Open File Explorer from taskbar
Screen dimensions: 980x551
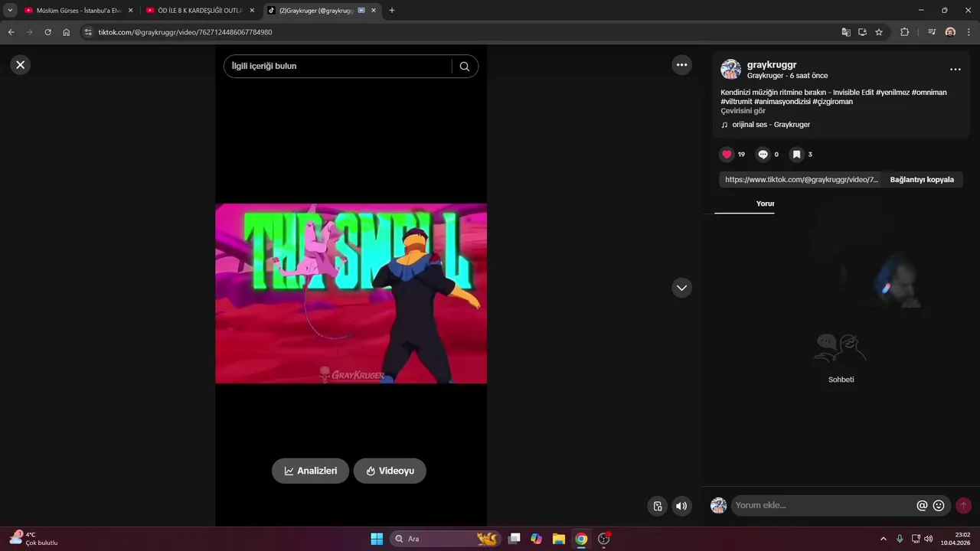point(559,539)
